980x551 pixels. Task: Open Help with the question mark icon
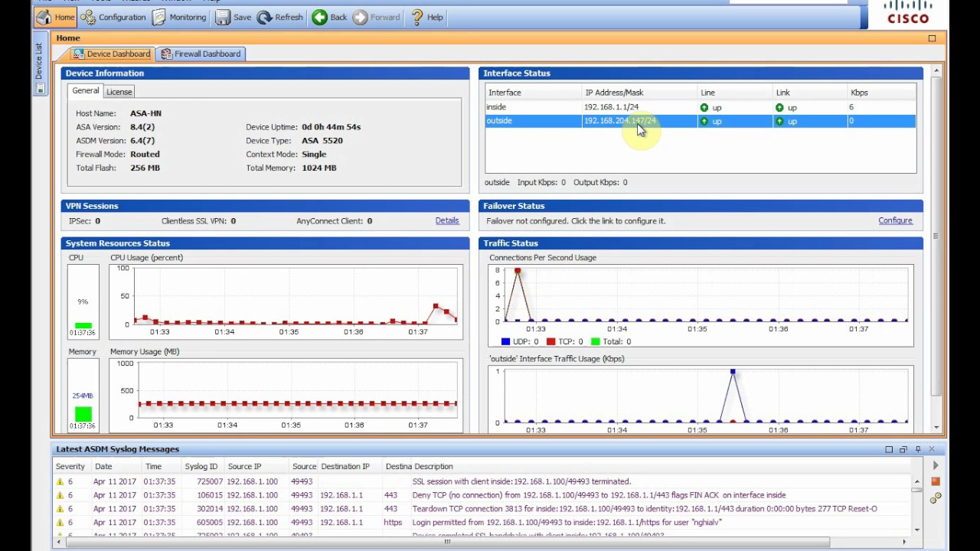point(427,17)
